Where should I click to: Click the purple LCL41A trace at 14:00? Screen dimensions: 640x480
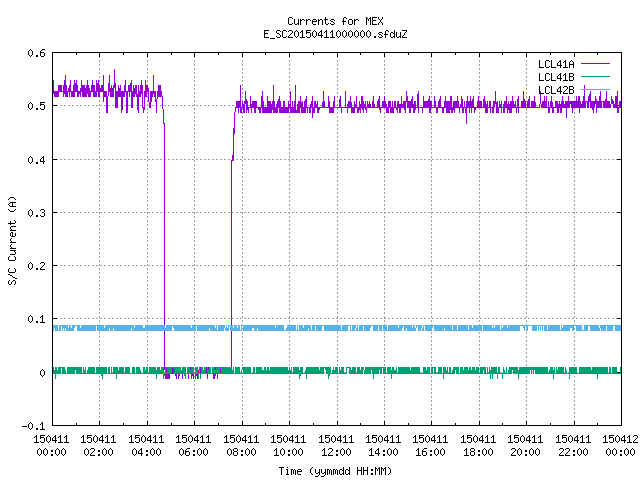(x=384, y=107)
